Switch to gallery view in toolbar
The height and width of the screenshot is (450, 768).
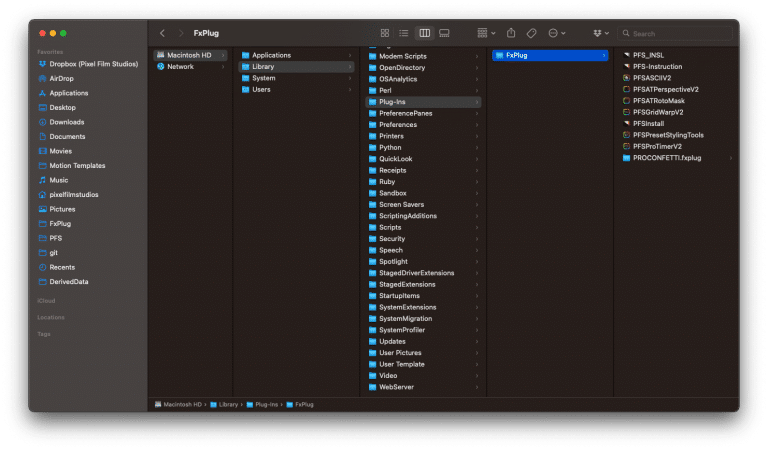444,33
